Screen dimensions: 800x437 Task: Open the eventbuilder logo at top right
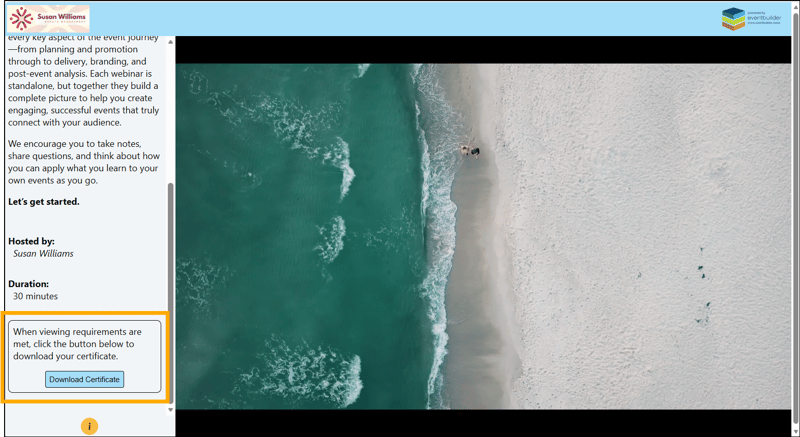[752, 19]
